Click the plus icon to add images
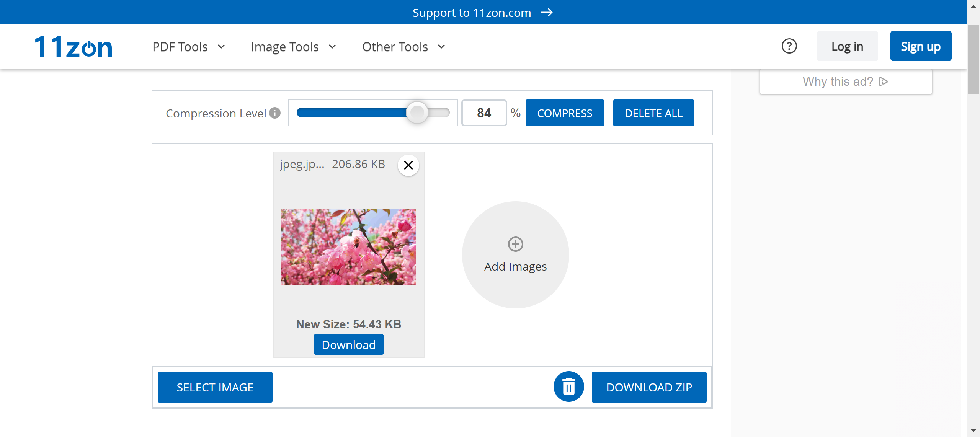 tap(515, 244)
